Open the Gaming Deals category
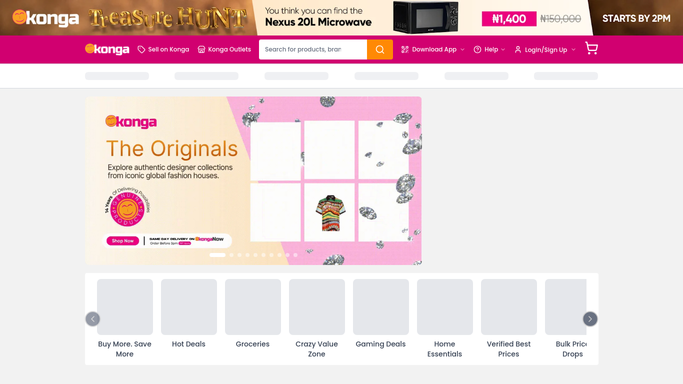 (381, 314)
